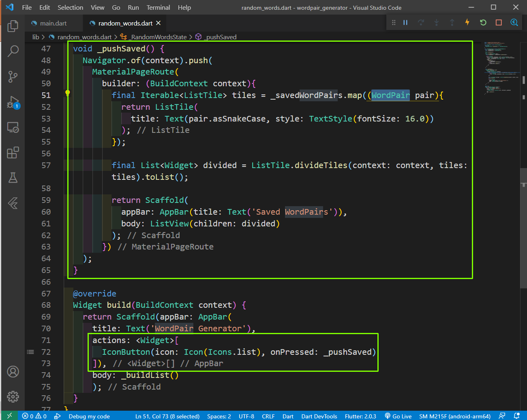Click the highlighted 'WordPair' on line 51
The height and width of the screenshot is (420, 527).
tap(390, 95)
